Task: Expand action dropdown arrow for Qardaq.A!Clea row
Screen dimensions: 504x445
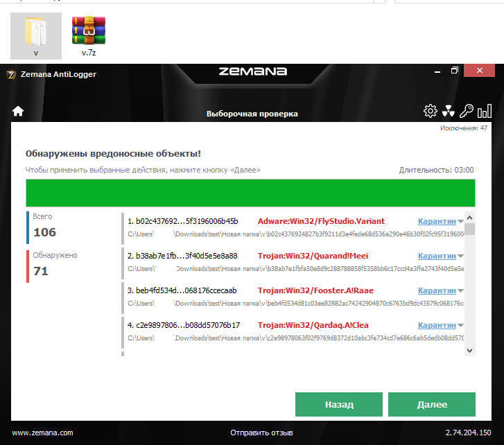Action: click(460, 326)
